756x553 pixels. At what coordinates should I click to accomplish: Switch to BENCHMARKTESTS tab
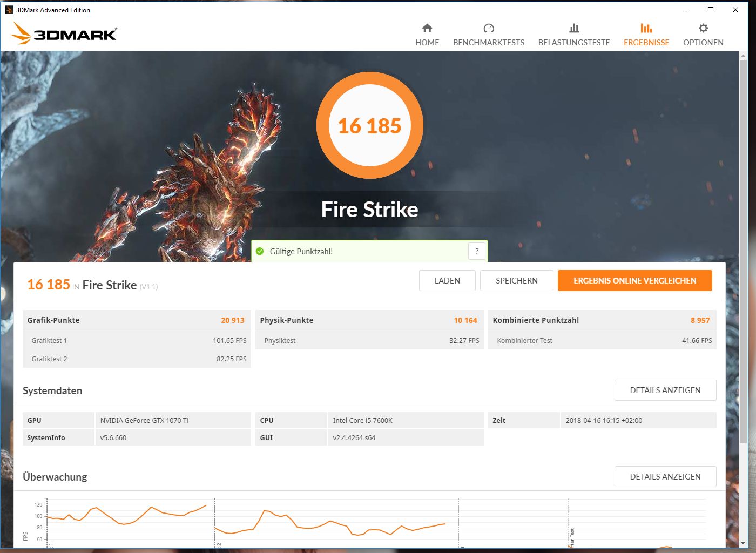pos(489,42)
